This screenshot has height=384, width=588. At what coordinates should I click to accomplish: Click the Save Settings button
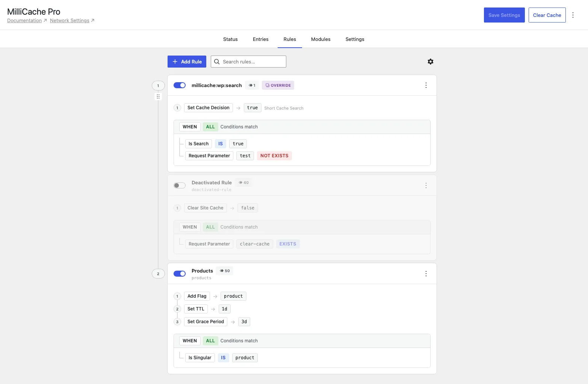point(504,15)
